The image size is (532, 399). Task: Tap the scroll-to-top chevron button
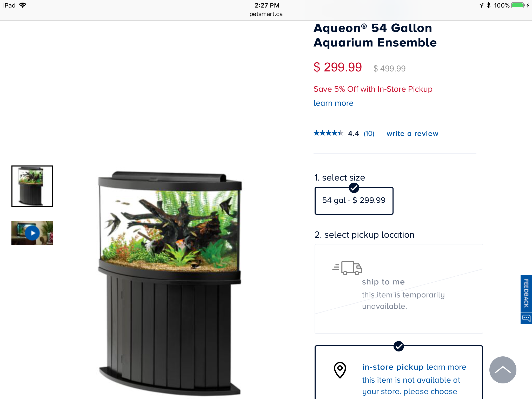coord(503,370)
